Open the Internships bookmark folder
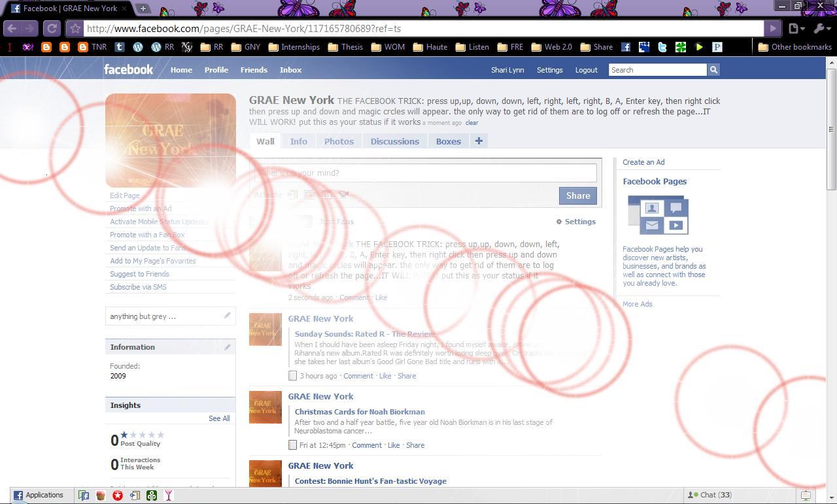This screenshot has width=837, height=504. click(x=294, y=47)
